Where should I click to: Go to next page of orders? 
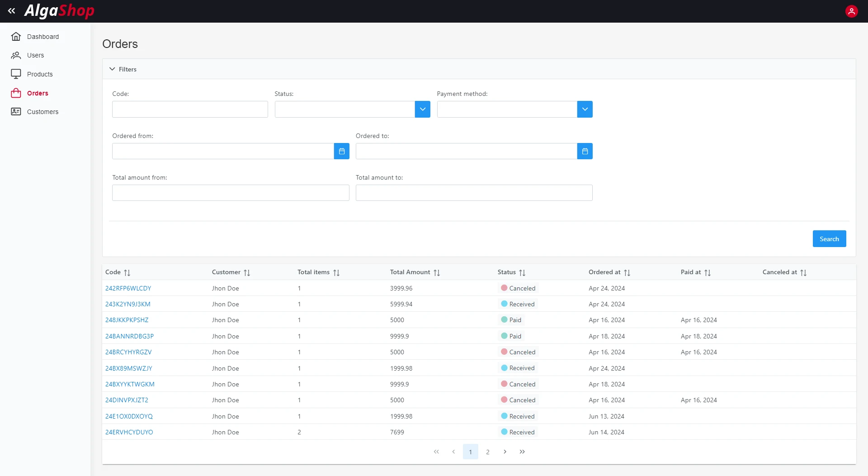pyautogui.click(x=505, y=452)
